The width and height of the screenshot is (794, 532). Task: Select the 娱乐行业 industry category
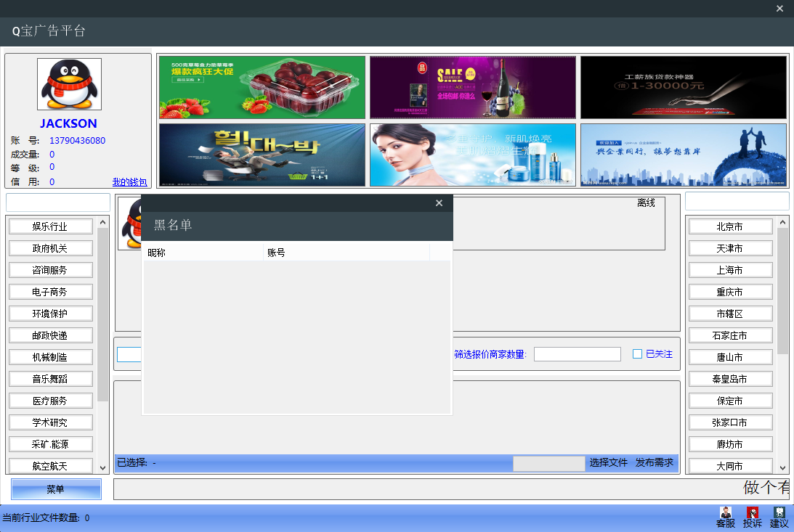point(50,226)
